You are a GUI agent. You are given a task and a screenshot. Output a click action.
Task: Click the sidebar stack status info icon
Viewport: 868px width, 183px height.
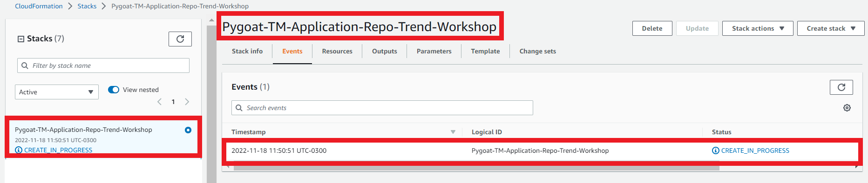[x=19, y=150]
